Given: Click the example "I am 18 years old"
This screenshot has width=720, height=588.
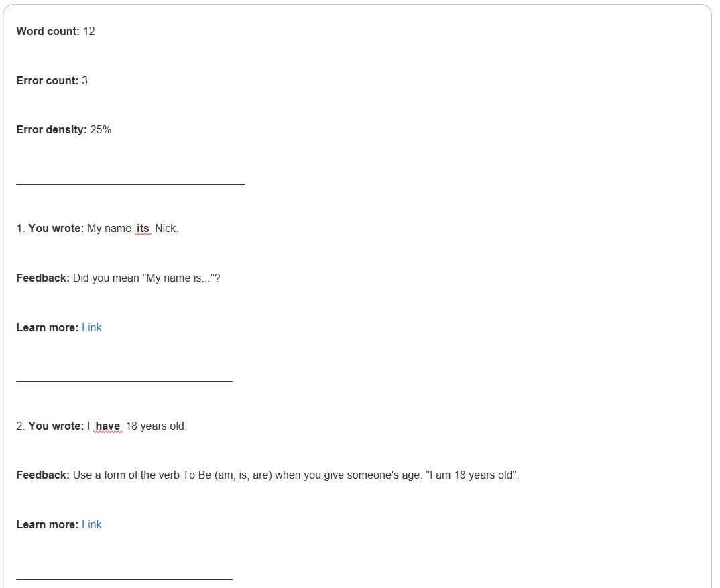Looking at the screenshot, I should coord(471,475).
